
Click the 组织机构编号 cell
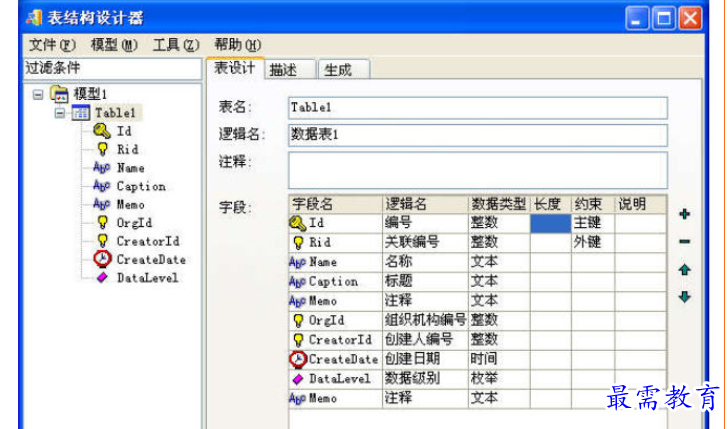click(x=425, y=320)
